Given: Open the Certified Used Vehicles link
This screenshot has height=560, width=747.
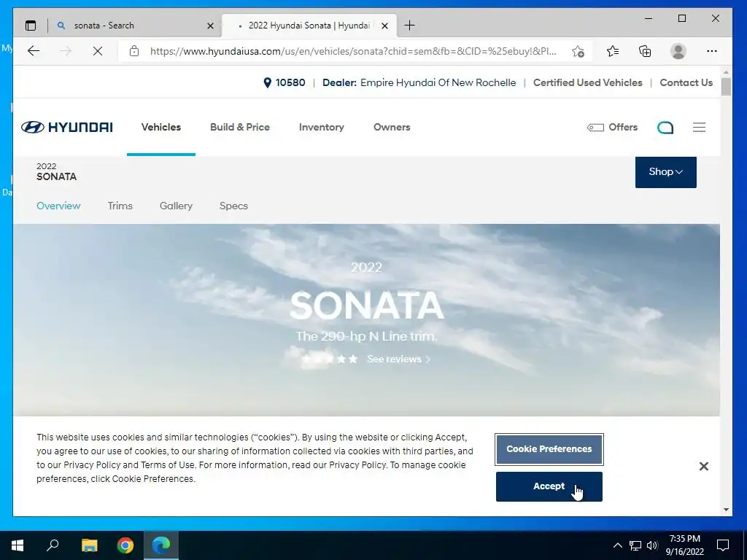Looking at the screenshot, I should tap(587, 83).
